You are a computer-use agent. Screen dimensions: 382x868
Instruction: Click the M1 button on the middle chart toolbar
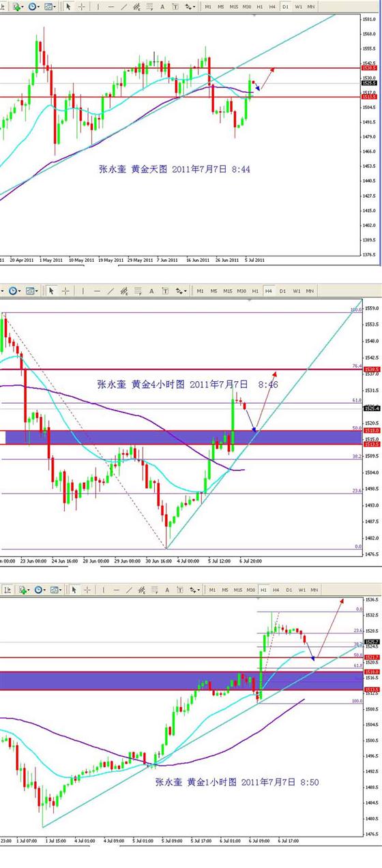201,291
